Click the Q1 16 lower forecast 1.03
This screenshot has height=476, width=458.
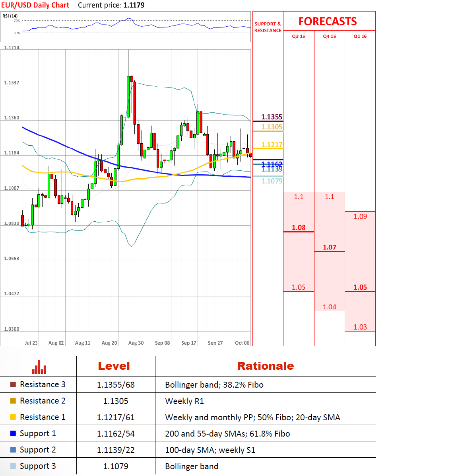pyautogui.click(x=360, y=327)
